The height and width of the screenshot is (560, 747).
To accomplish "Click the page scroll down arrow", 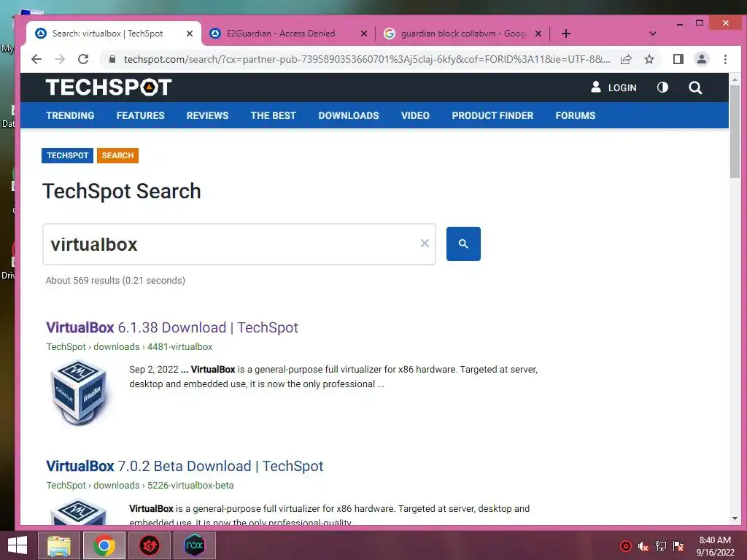I will coord(735,518).
